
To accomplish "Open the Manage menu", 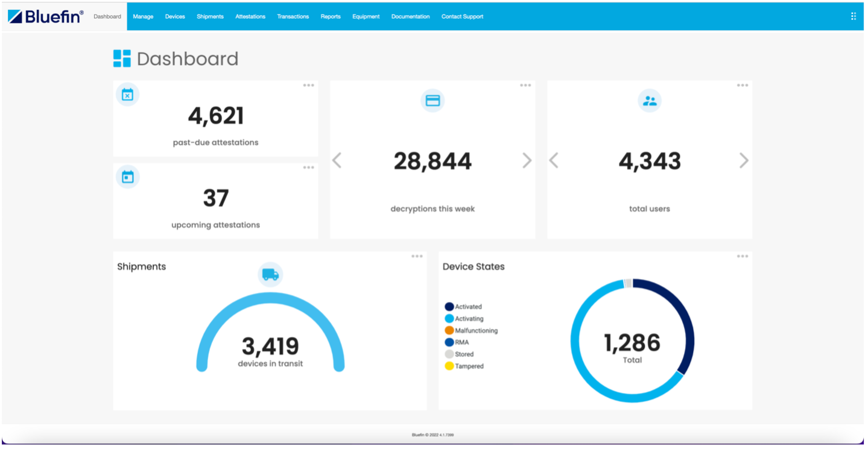I will pos(143,16).
